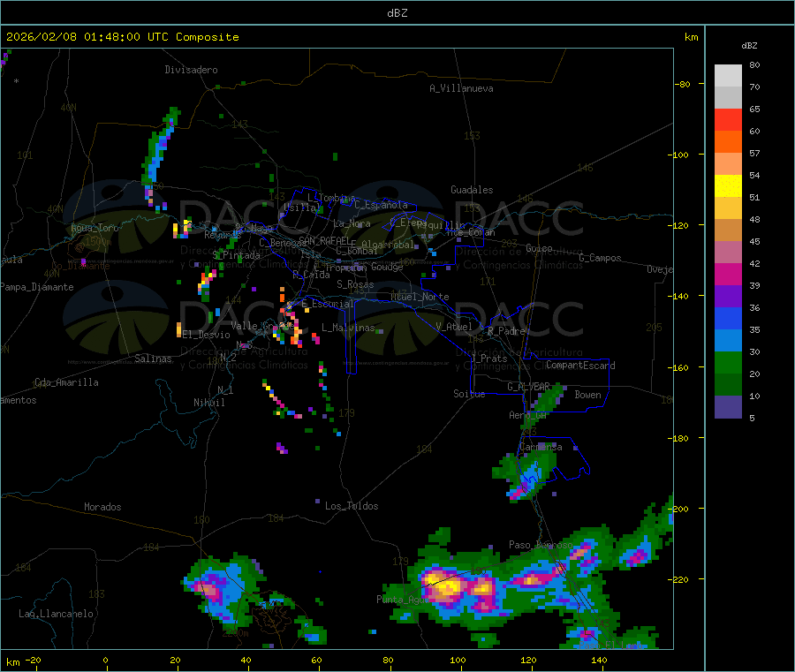Image resolution: width=795 pixels, height=672 pixels.
Task: Select the mauve 42-45 dBZ legend swatch
Action: pos(728,253)
